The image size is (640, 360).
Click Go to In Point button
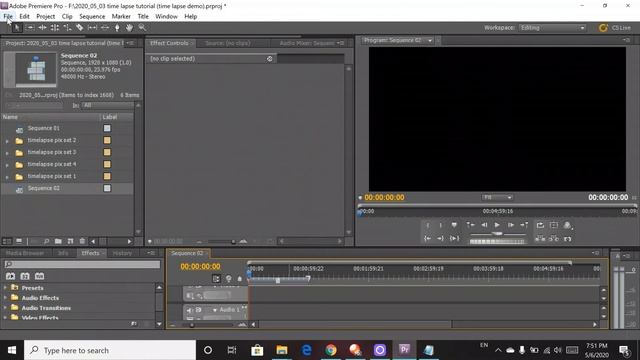coord(427,238)
